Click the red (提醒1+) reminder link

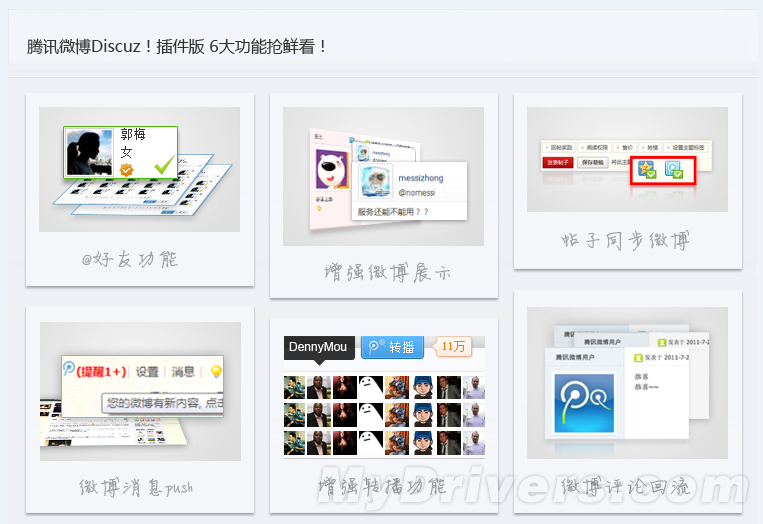click(101, 372)
